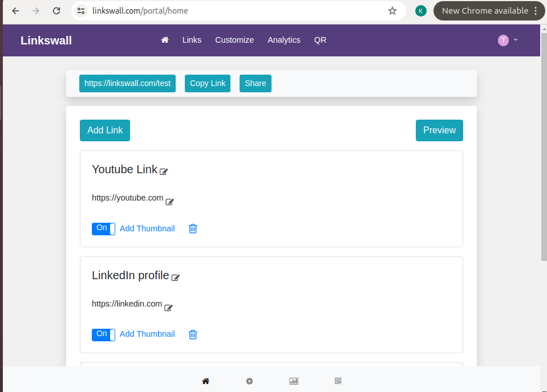The width and height of the screenshot is (547, 392).
Task: Click the Copy Link button
Action: 208,83
